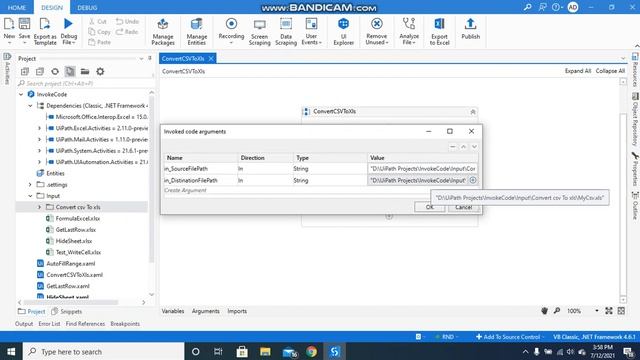The width and height of the screenshot is (640, 360).
Task: Click the Debug File play icon
Action: pos(69,24)
